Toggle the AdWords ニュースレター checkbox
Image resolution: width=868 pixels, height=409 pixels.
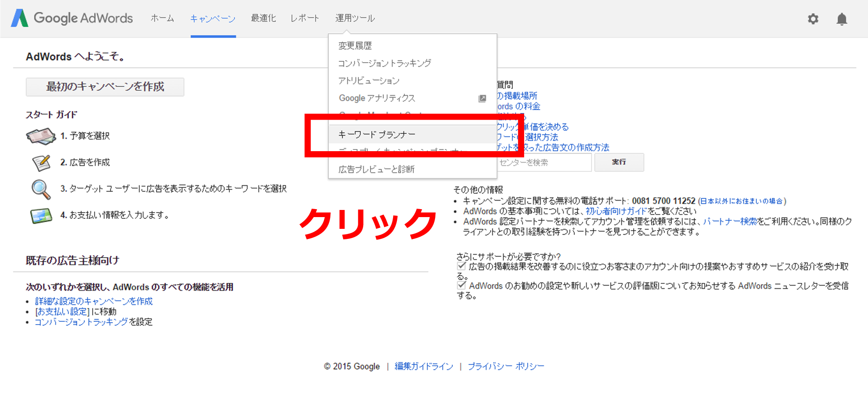pyautogui.click(x=462, y=286)
